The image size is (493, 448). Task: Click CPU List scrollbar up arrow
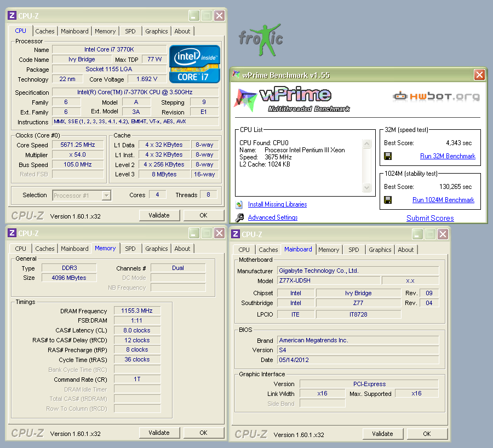[366, 143]
